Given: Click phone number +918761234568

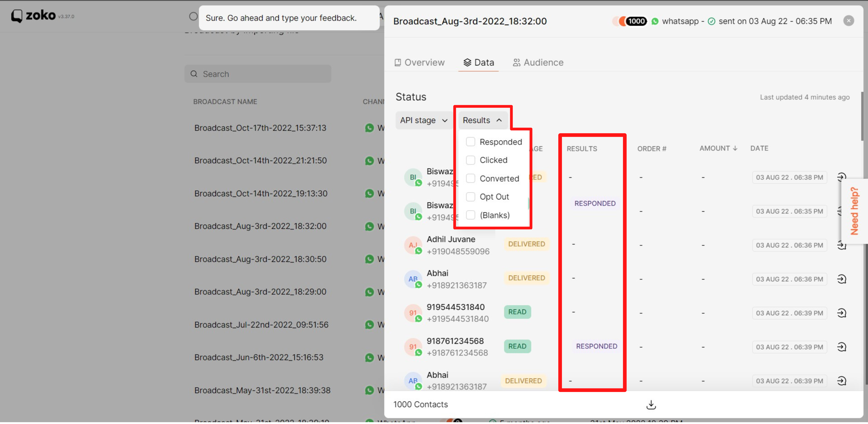Looking at the screenshot, I should 457,353.
